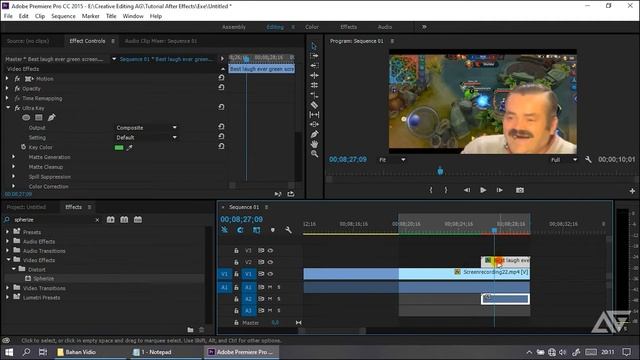The height and width of the screenshot is (360, 640).
Task: Toggle V1 track output eye
Action: point(270,274)
